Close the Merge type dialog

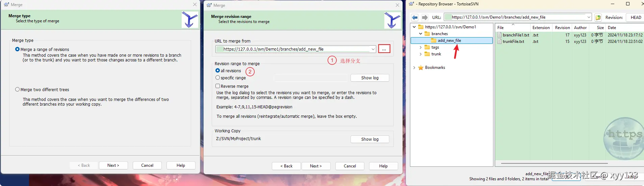click(195, 5)
